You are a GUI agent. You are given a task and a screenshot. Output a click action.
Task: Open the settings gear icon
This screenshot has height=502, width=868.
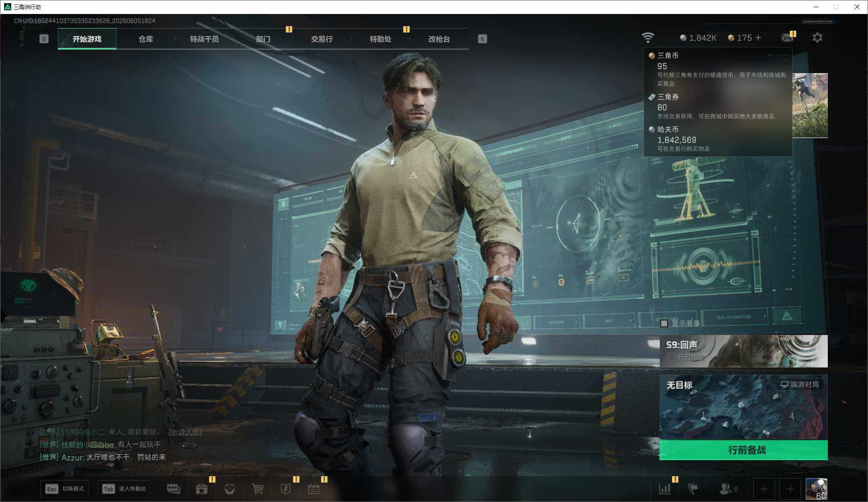817,37
